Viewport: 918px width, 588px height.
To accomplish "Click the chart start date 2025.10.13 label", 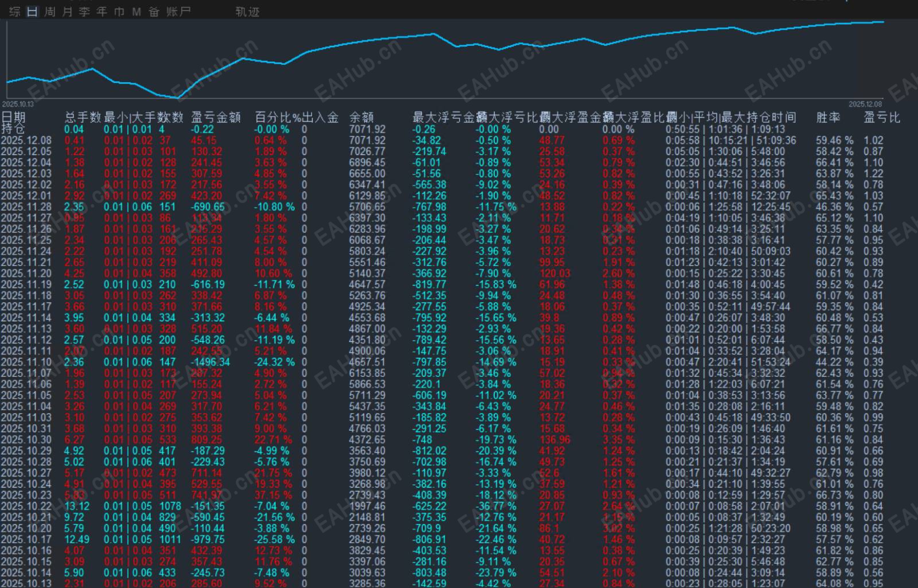I will 18,104.
